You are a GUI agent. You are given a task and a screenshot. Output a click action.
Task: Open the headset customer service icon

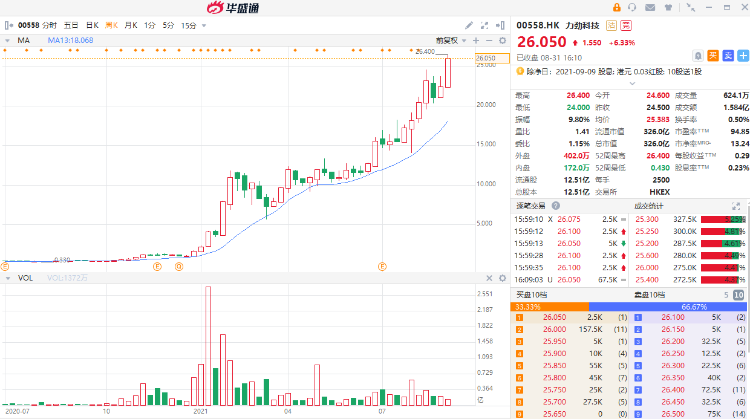tap(634, 8)
